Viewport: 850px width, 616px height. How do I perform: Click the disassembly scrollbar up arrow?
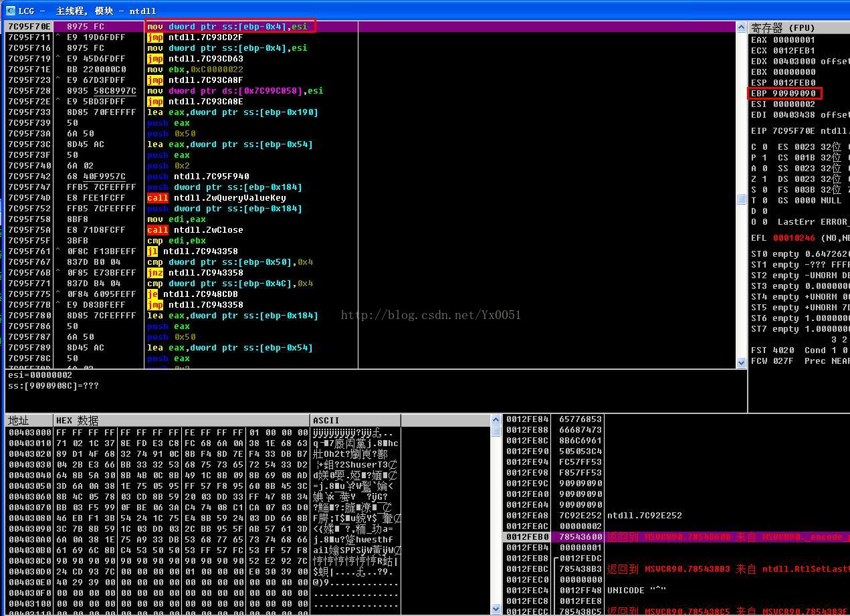click(741, 27)
